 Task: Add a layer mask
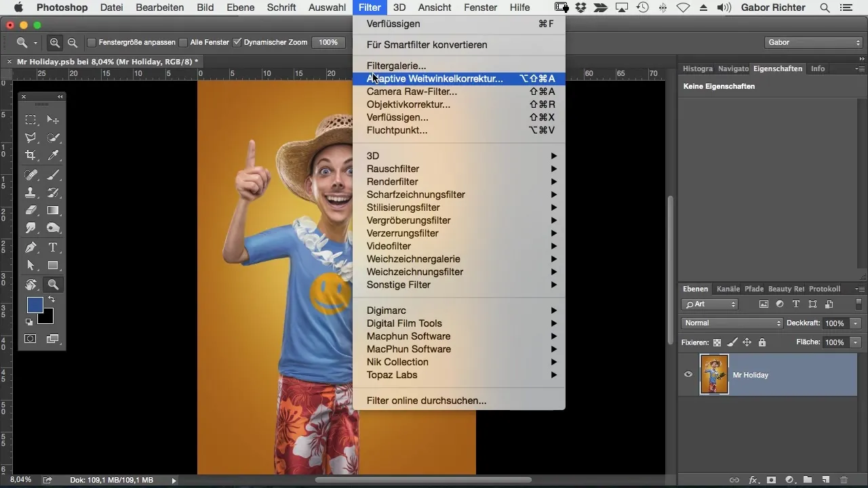pos(771,480)
